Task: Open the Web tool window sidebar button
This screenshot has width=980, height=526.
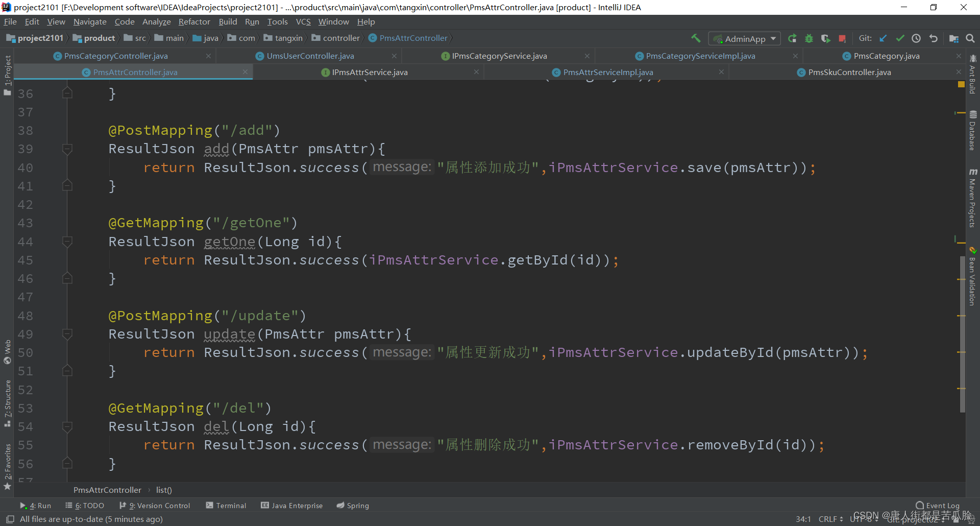Action: 7,352
